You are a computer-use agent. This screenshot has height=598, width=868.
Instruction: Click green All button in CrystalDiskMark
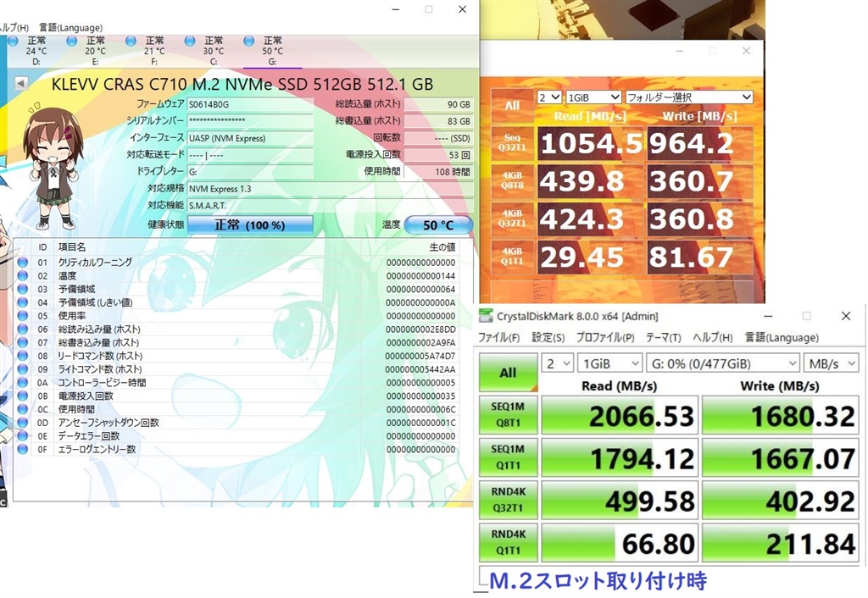[x=509, y=373]
